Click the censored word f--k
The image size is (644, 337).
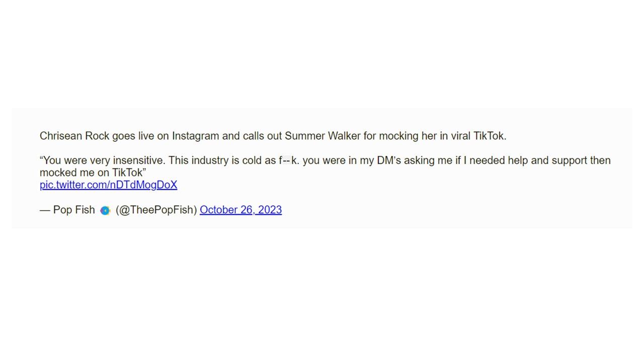[x=288, y=161]
